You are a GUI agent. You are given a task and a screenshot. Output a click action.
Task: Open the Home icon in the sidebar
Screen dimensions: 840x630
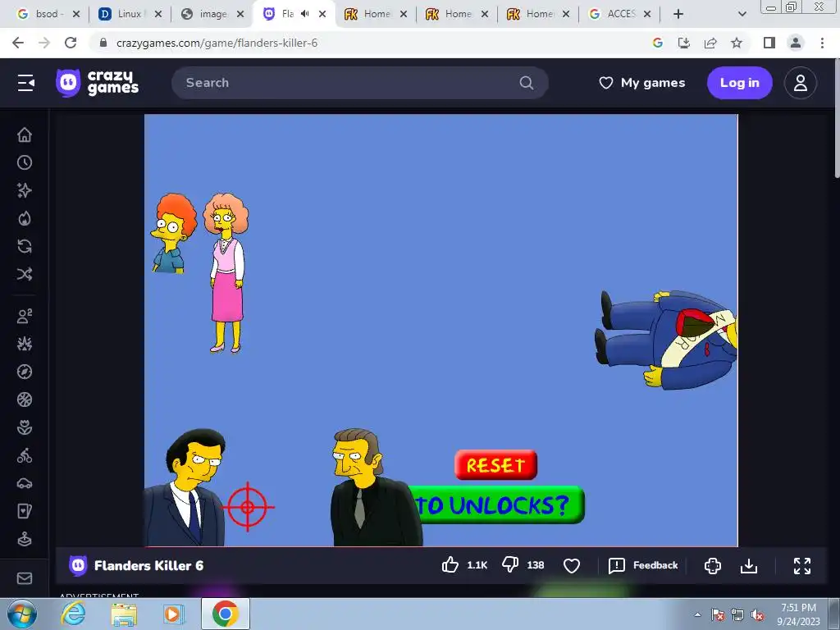click(25, 135)
